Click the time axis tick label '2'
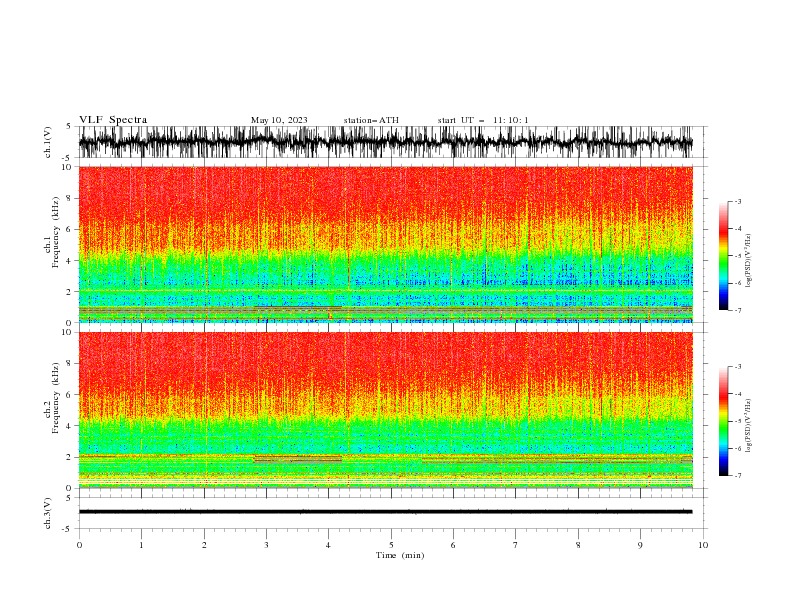Screen dimensions: 792x612 [x=204, y=545]
